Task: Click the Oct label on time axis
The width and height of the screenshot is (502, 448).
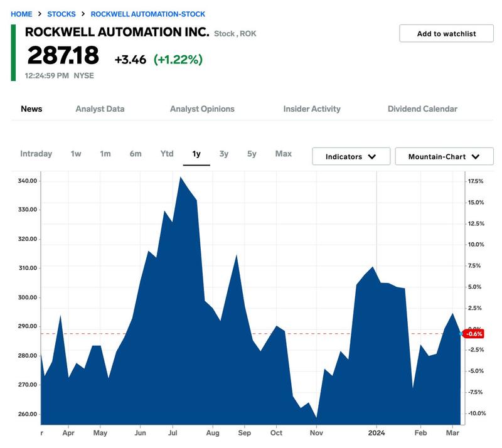Action: click(x=276, y=433)
